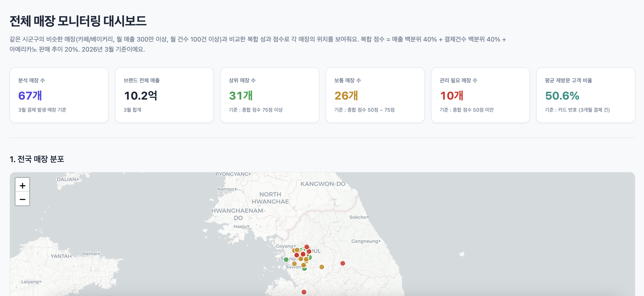Click the text 기준 : 종합 점수 50점 ~ 75점
This screenshot has height=296, width=644.
tap(364, 110)
